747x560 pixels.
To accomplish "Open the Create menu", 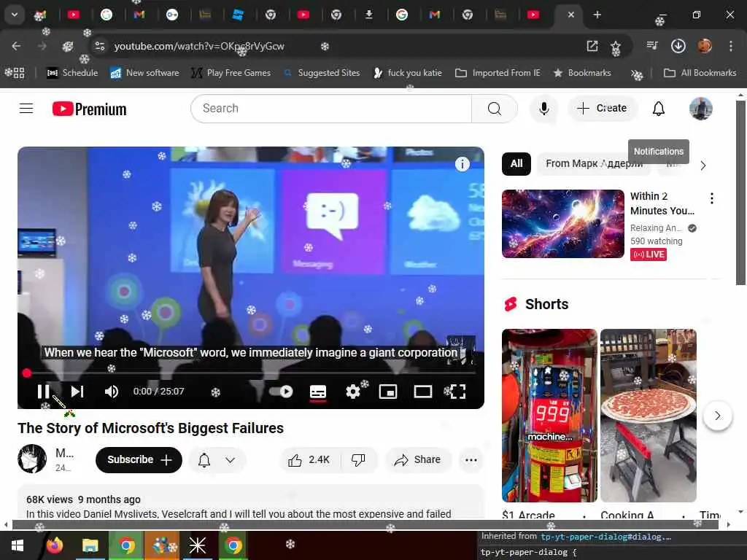I will tap(602, 109).
